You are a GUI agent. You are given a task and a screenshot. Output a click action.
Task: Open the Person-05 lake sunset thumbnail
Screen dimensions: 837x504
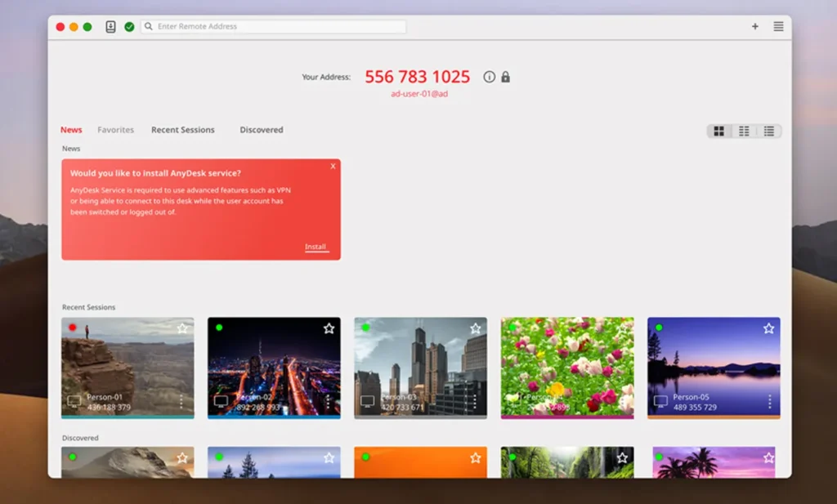pyautogui.click(x=714, y=368)
